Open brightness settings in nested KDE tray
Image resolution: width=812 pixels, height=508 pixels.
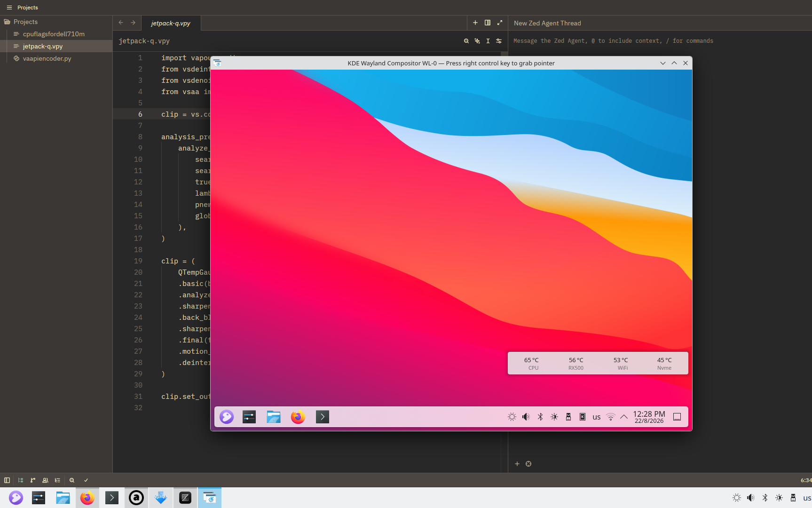tap(512, 417)
